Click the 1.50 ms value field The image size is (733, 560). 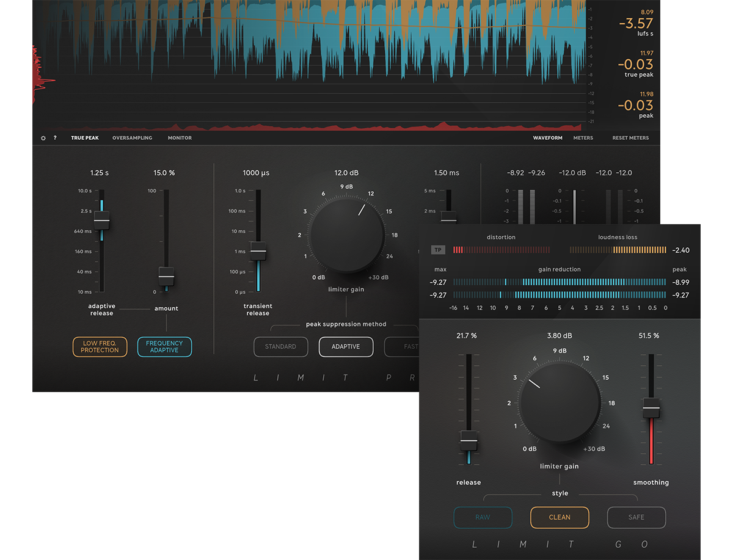tap(447, 173)
